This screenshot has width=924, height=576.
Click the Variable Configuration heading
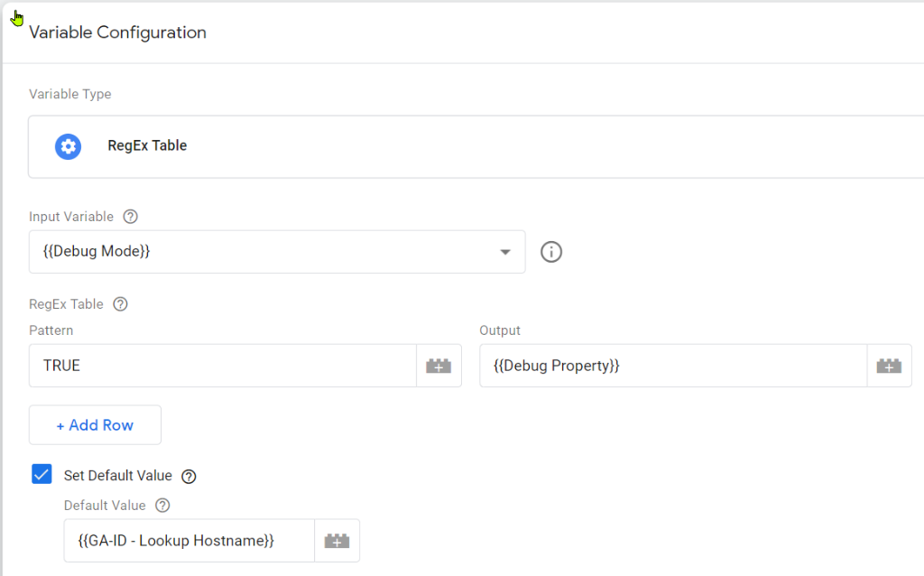point(117,33)
